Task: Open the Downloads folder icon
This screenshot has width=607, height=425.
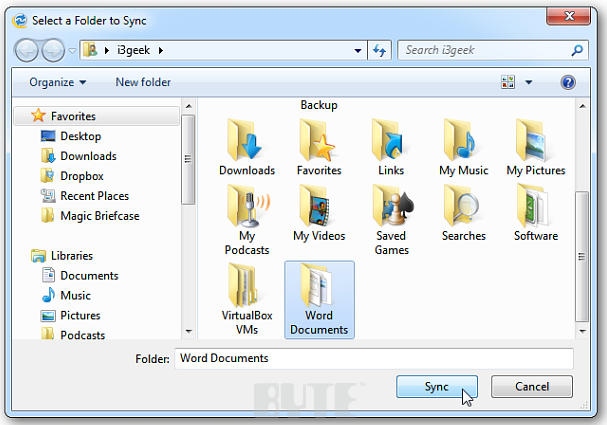Action: click(x=246, y=140)
